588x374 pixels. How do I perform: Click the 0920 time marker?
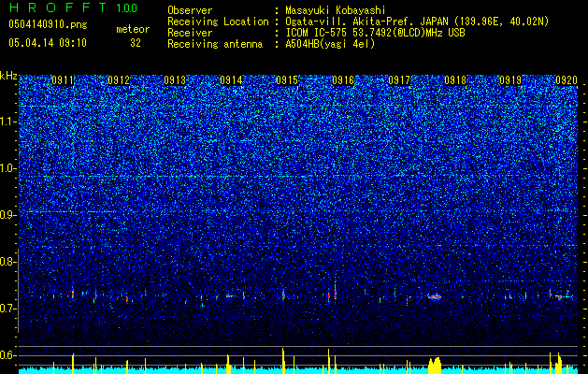566,80
